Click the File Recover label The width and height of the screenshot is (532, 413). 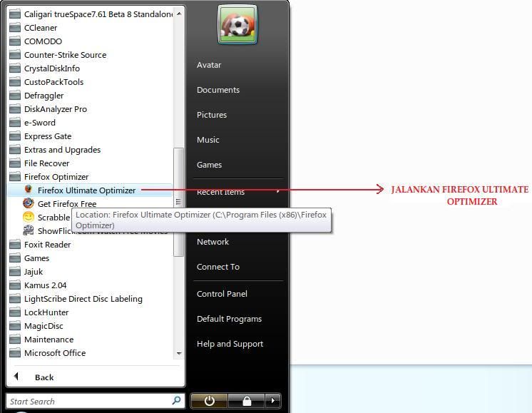coord(47,163)
